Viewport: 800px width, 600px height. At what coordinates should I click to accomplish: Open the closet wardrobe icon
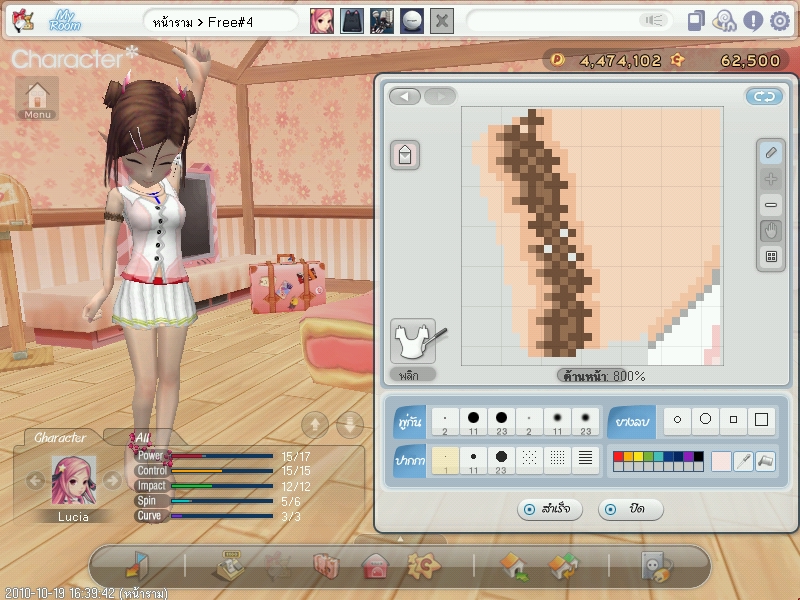point(327,566)
